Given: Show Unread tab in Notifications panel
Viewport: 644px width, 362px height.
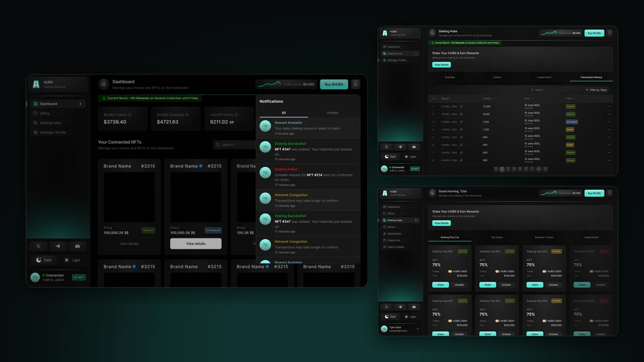Looking at the screenshot, I should (x=332, y=113).
